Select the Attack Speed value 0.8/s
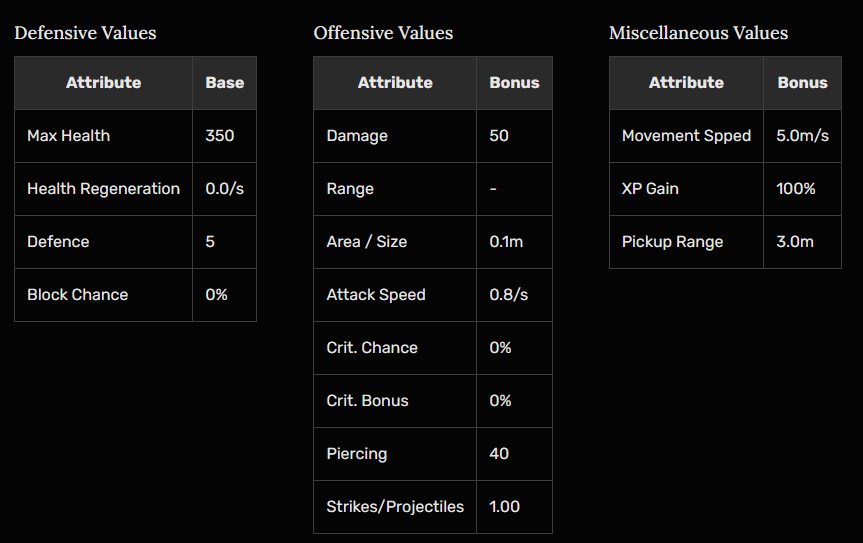Image resolution: width=863 pixels, height=543 pixels. pyautogui.click(x=507, y=295)
